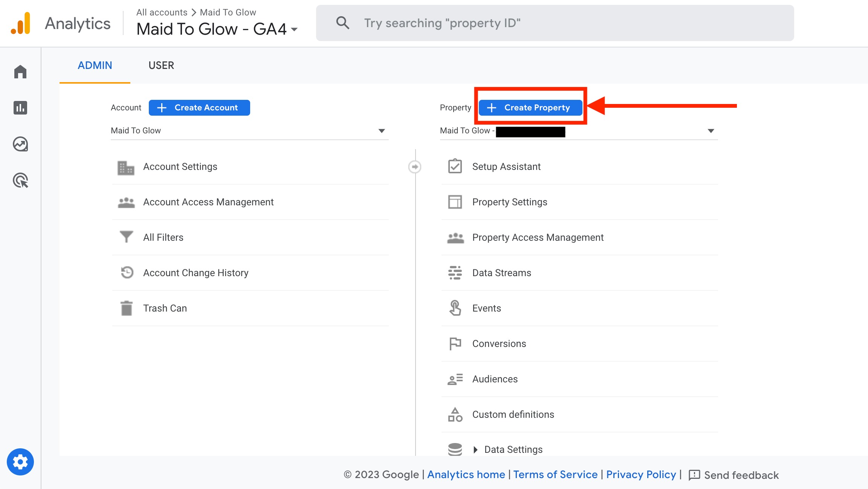This screenshot has width=868, height=489.
Task: Click the Events touch hand icon
Action: [x=455, y=308]
